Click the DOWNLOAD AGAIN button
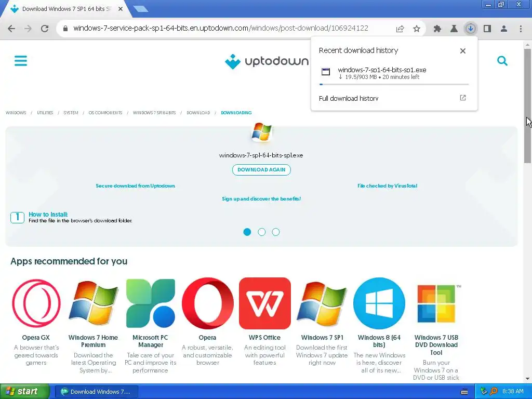Screen dimensions: 532x399 coord(262,170)
